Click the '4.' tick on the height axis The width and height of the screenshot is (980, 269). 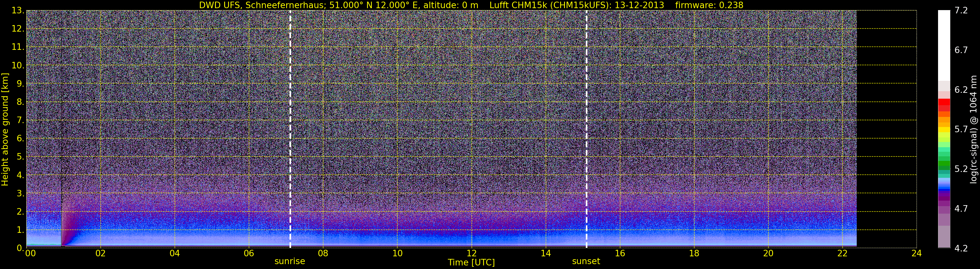20,175
